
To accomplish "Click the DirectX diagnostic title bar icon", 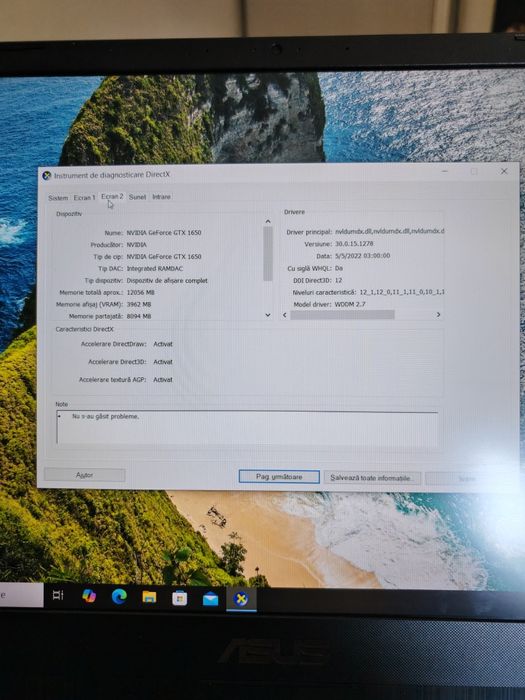I will 46,175.
